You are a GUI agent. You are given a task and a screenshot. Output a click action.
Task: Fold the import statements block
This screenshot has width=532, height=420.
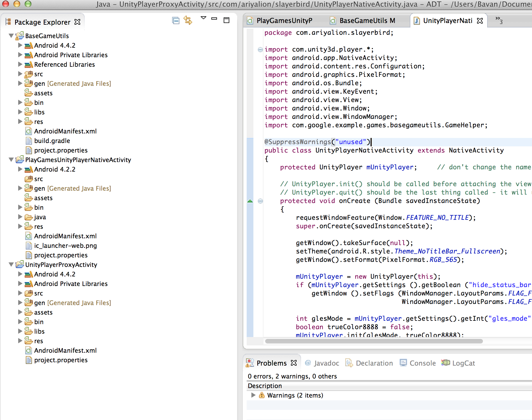coord(260,50)
